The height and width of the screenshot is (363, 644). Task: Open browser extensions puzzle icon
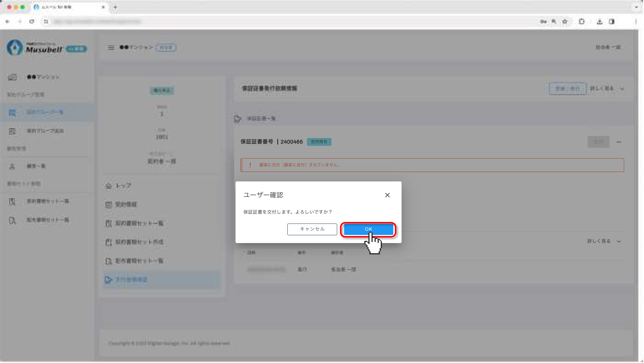point(582,22)
